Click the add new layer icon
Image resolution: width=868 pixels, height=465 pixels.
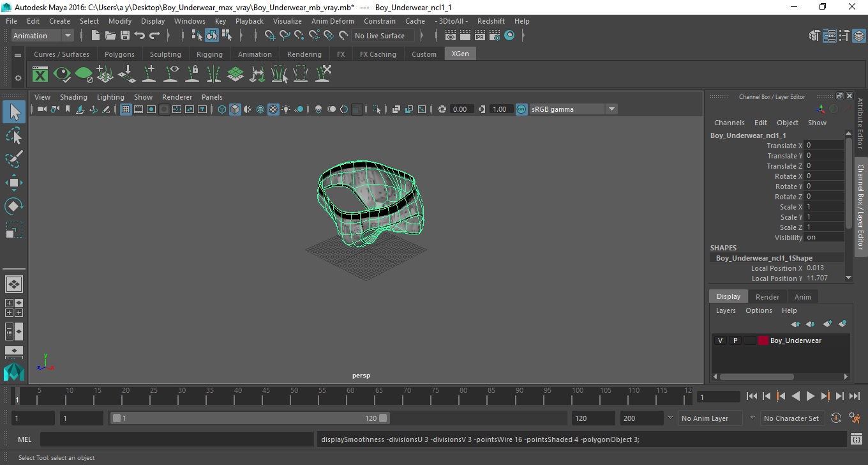828,324
